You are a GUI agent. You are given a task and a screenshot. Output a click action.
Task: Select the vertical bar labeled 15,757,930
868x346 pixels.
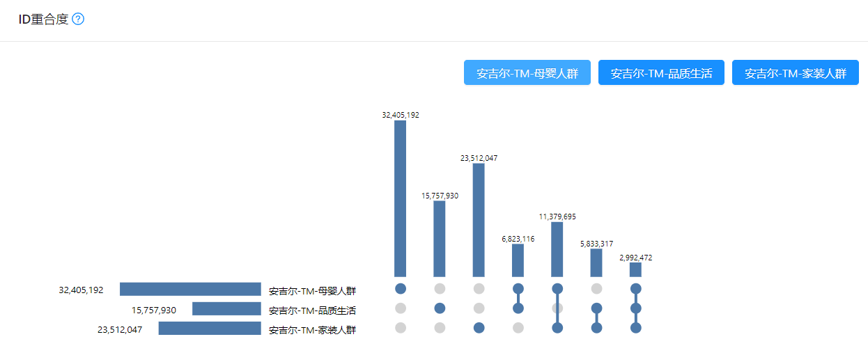[x=439, y=239]
